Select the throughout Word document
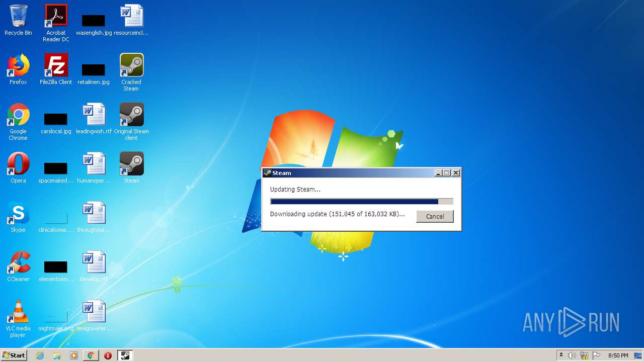Viewport: 644px width, 362px height. pos(94,217)
